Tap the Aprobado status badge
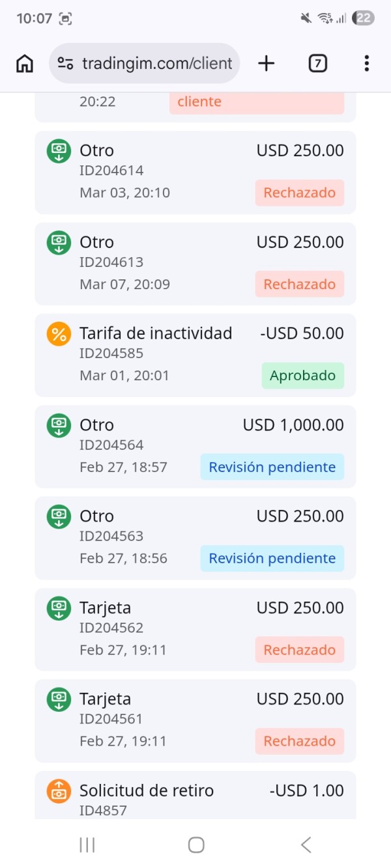 (302, 376)
